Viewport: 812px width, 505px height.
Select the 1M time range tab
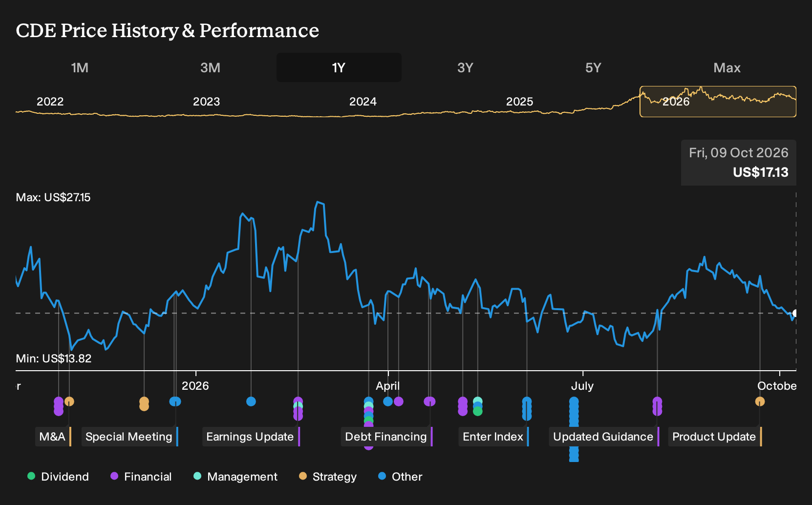coord(80,67)
